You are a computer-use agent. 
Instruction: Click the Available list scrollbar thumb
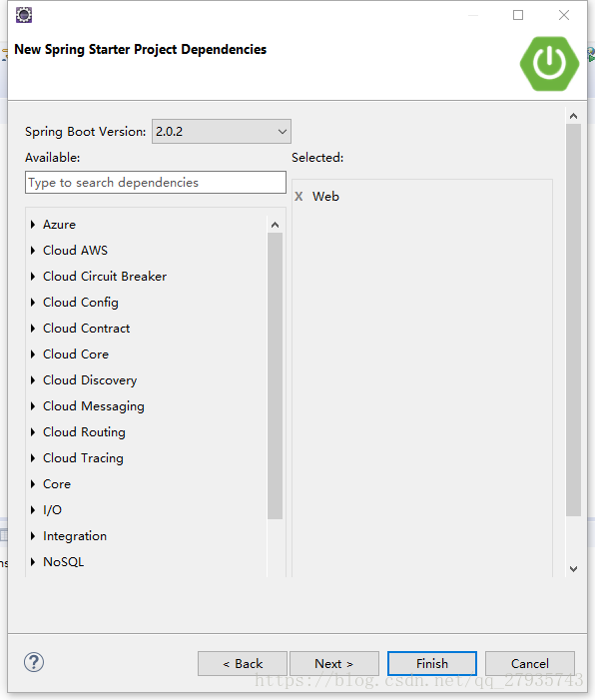coord(275,375)
